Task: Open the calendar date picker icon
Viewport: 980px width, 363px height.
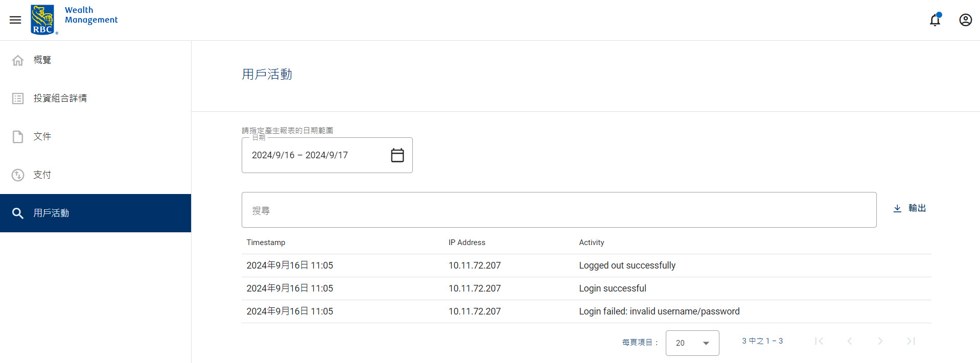Action: 397,155
